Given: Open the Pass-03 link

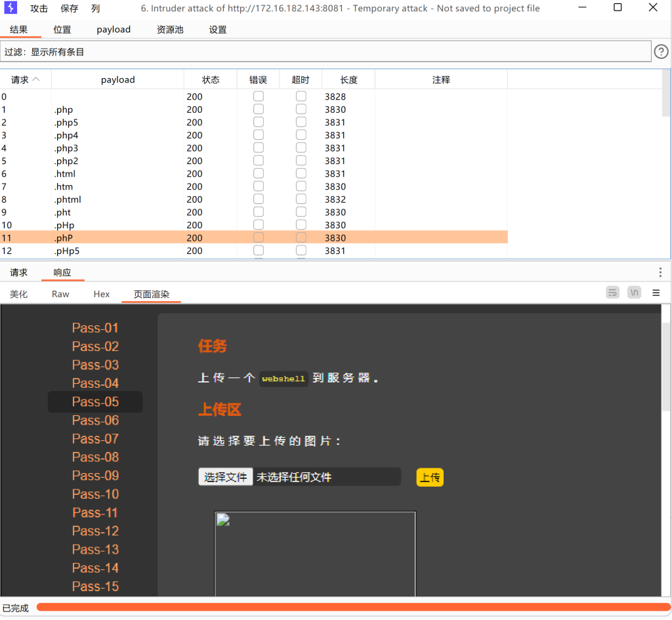Looking at the screenshot, I should point(95,365).
